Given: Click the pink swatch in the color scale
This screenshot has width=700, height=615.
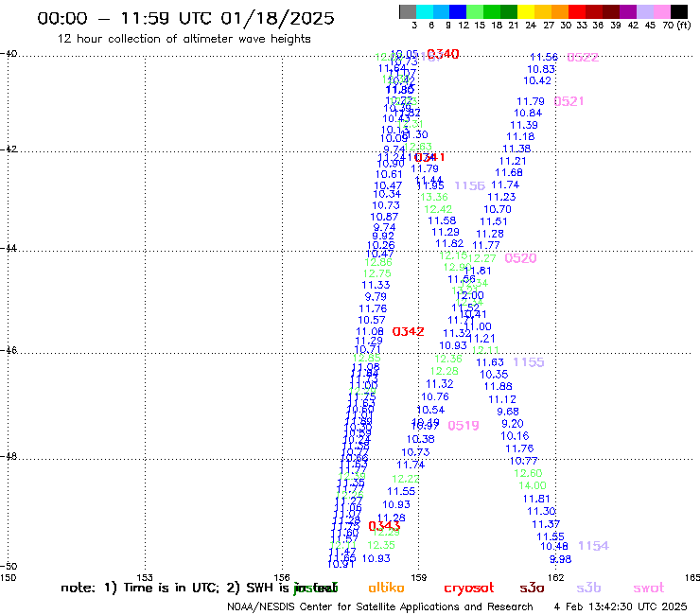Looking at the screenshot, I should click(x=661, y=11).
